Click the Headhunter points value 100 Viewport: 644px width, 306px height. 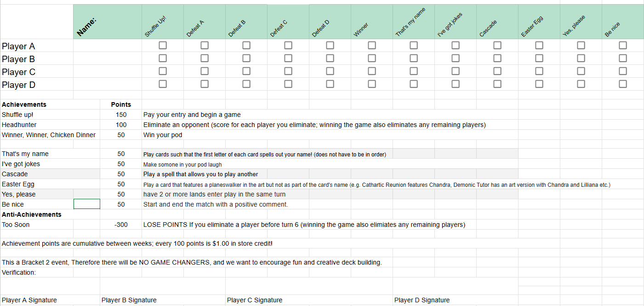point(121,125)
